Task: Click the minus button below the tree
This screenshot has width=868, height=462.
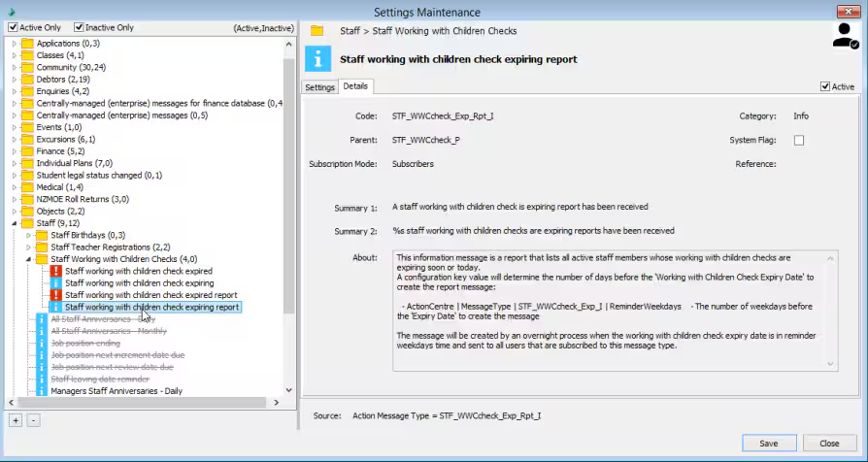Action: pos(33,421)
